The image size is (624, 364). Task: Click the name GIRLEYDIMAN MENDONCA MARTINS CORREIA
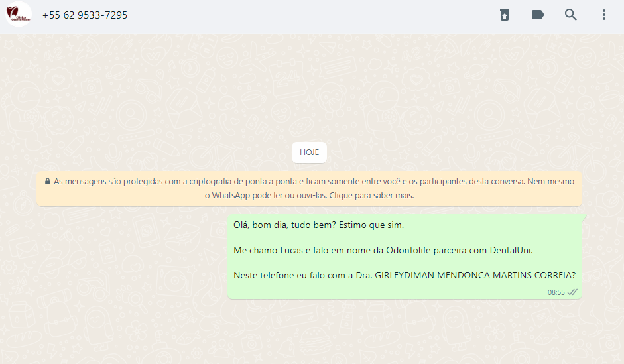point(475,275)
